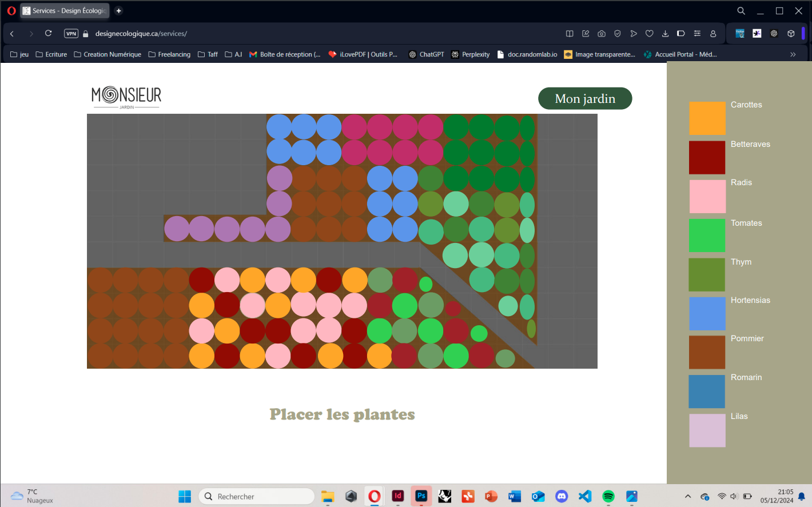
Task: Reload the page with the refresh icon
Action: (49, 34)
